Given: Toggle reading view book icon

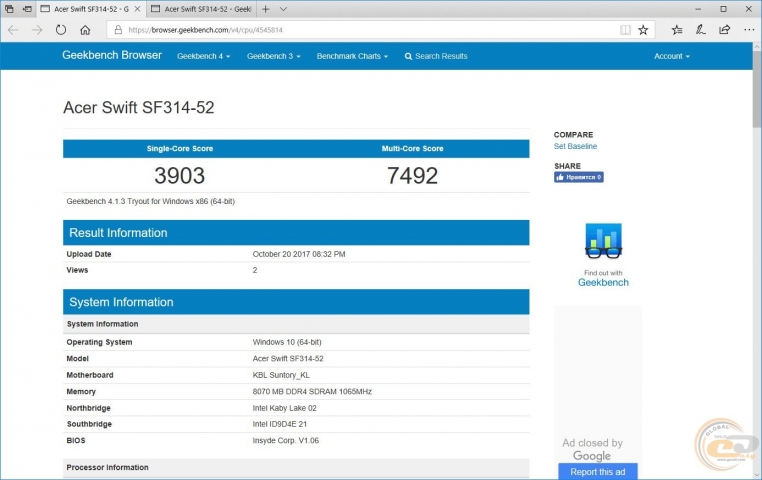Looking at the screenshot, I should click(625, 30).
